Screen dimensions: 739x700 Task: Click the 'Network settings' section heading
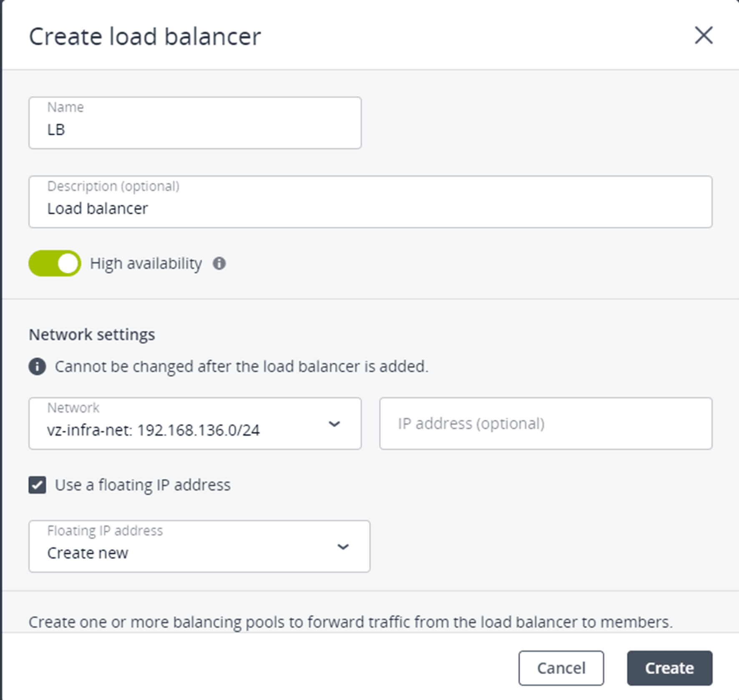pos(92,335)
